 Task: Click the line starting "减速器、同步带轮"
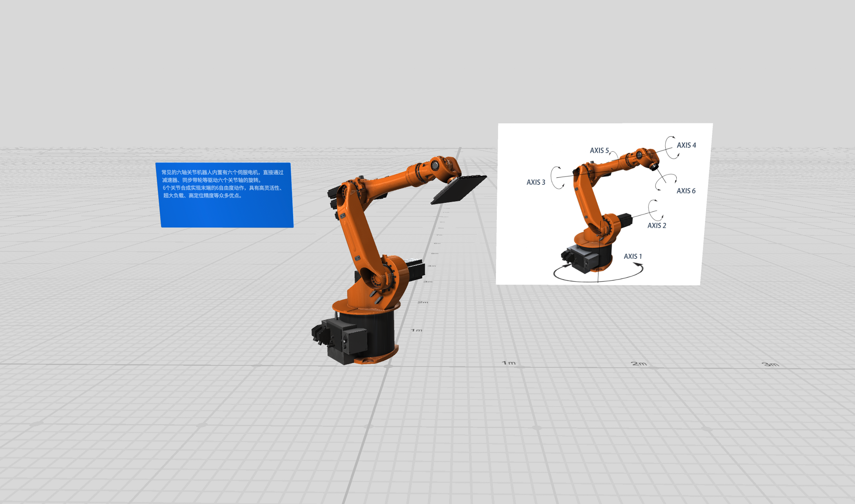tap(212, 180)
